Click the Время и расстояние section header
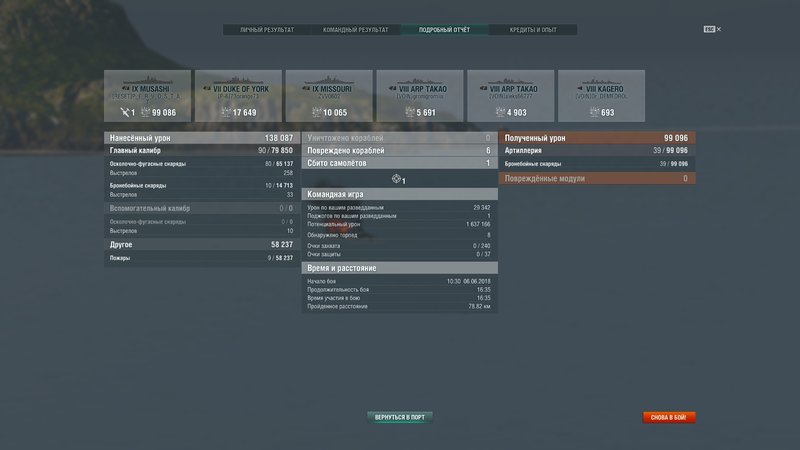Screen dimensions: 800x450 pyautogui.click(x=399, y=268)
